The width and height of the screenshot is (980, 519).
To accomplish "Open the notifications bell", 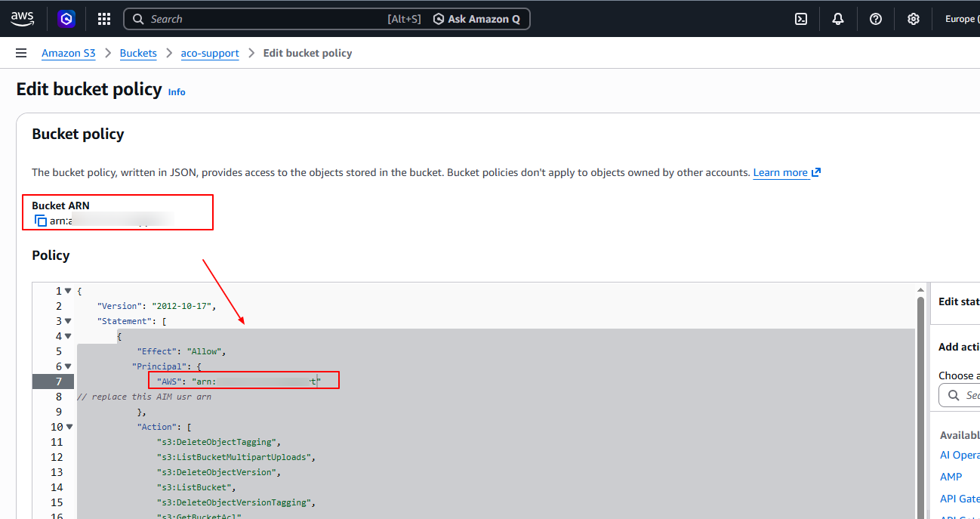I will click(x=838, y=19).
